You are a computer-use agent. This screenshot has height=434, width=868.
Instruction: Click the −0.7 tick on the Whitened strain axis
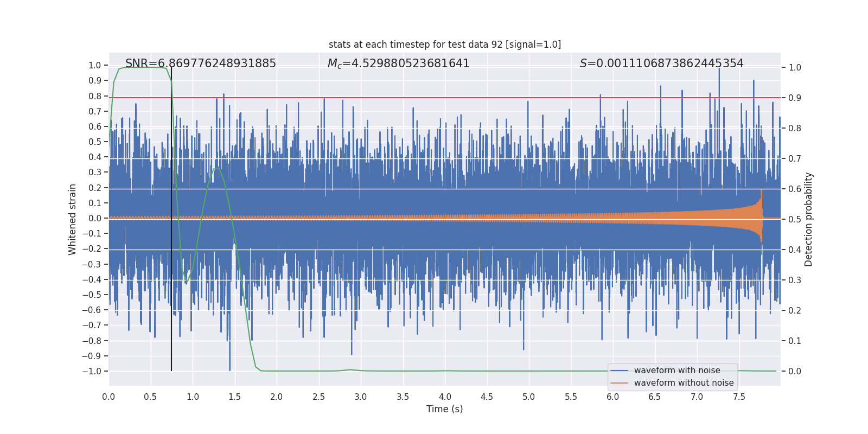pos(92,325)
